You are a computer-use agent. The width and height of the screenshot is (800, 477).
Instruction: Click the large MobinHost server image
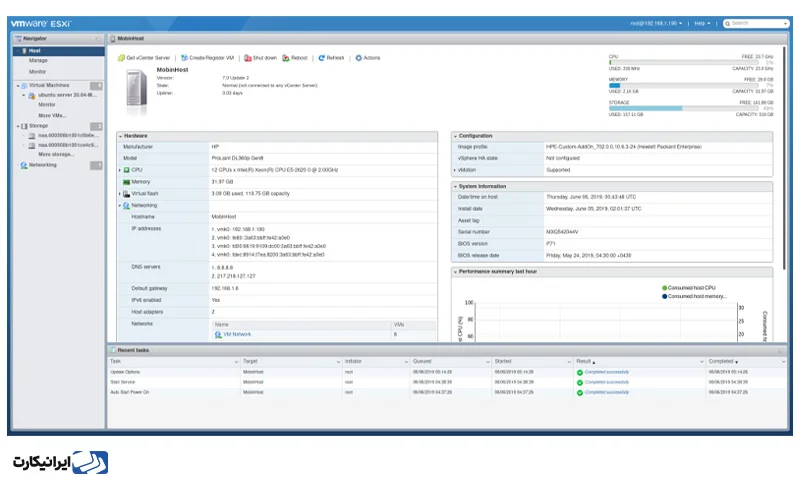[137, 90]
